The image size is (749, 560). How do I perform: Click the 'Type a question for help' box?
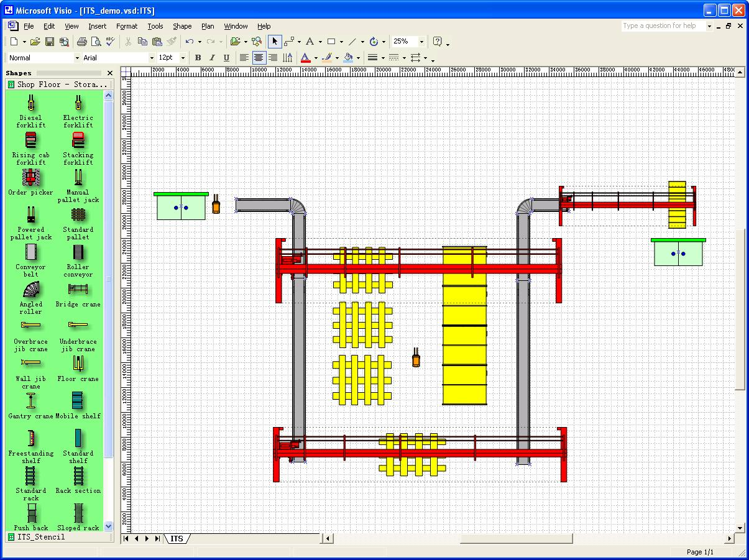tap(663, 26)
